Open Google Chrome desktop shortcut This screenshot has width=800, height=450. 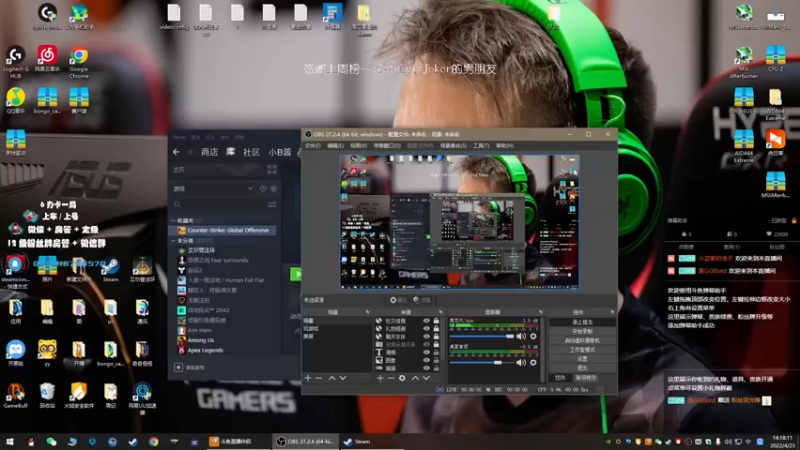[x=79, y=63]
